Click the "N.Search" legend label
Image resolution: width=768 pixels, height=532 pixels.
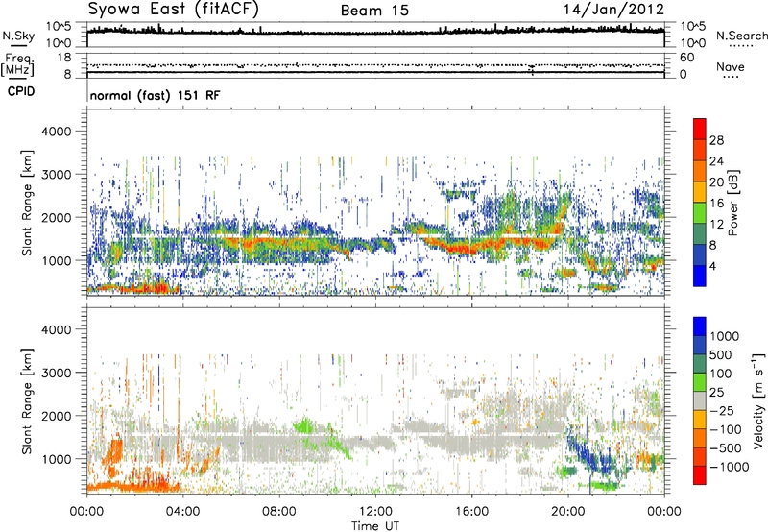click(741, 36)
